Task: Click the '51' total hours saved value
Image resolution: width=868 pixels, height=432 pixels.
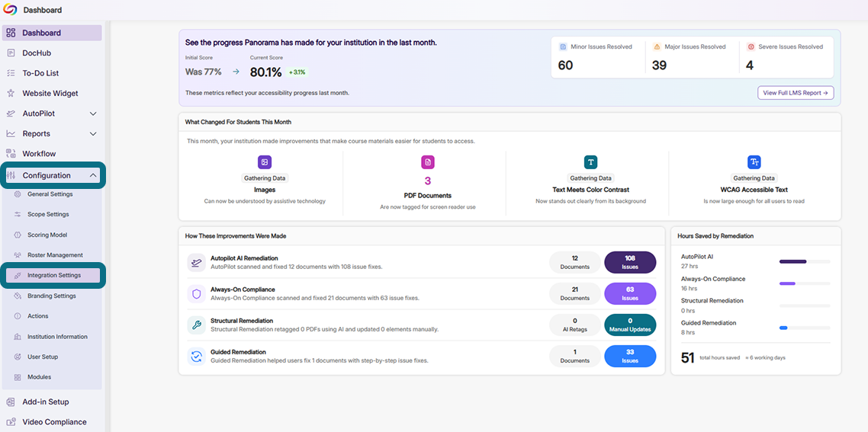Action: (x=687, y=358)
